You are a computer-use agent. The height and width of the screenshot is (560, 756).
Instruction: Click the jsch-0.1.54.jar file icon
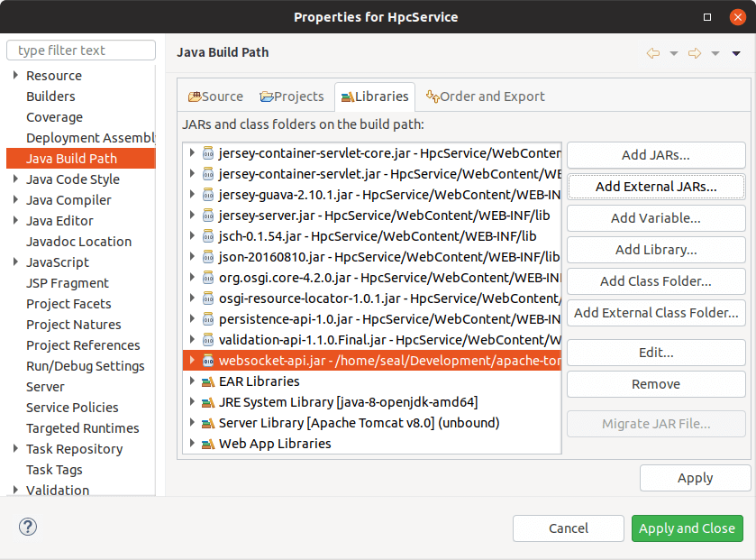click(208, 236)
